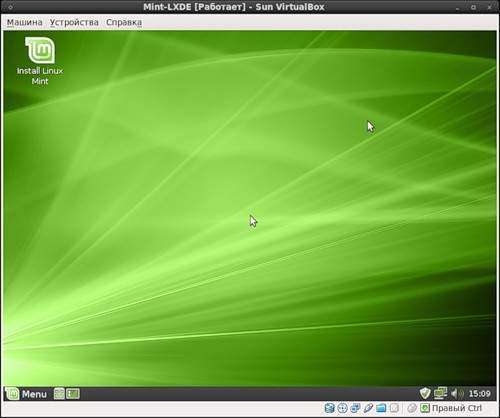Click the hard disk activity status icon
Image resolution: width=500 pixels, height=418 pixels.
(329, 408)
